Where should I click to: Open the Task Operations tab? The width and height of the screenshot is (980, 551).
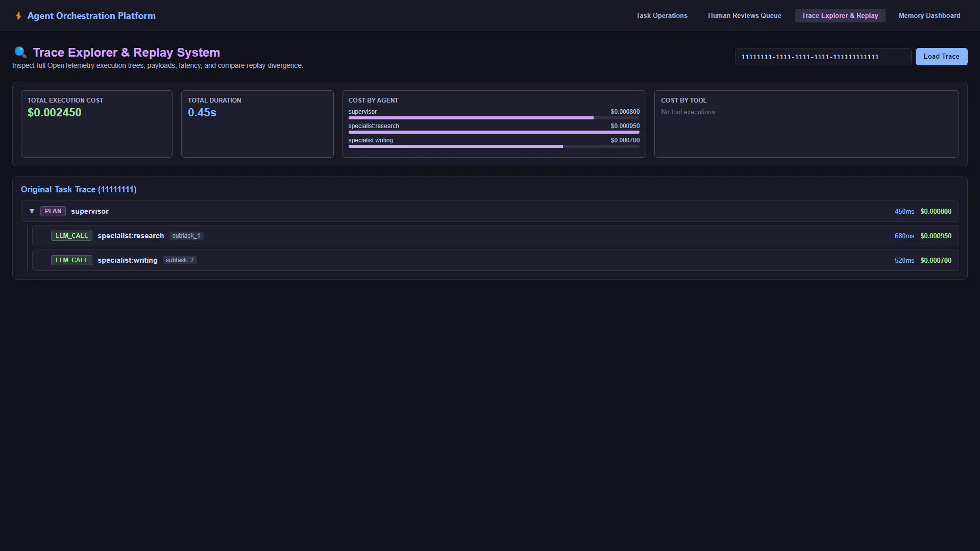click(x=661, y=16)
